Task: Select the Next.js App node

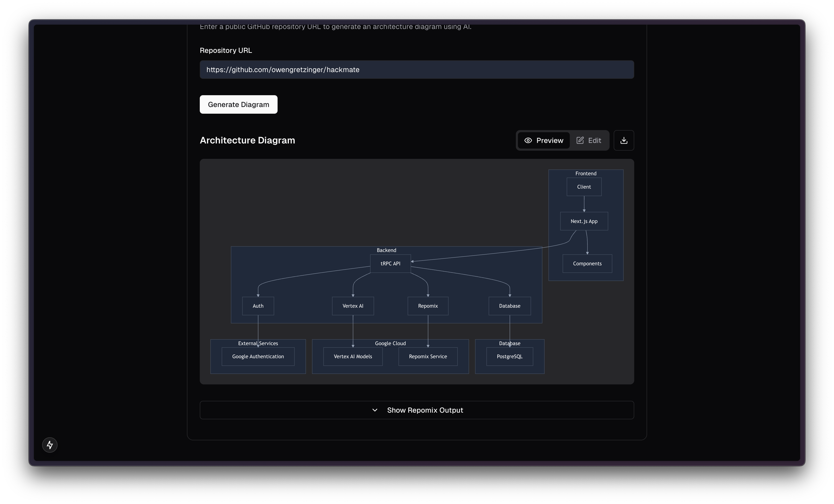Action: point(584,221)
